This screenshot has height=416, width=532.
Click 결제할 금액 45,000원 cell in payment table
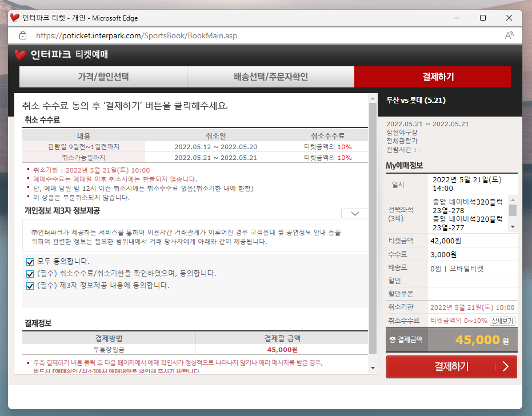point(282,350)
